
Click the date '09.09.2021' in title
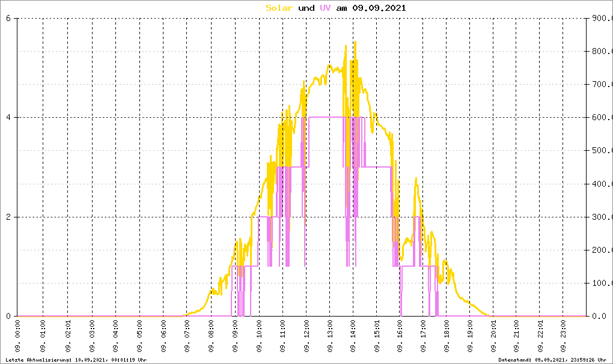(379, 8)
